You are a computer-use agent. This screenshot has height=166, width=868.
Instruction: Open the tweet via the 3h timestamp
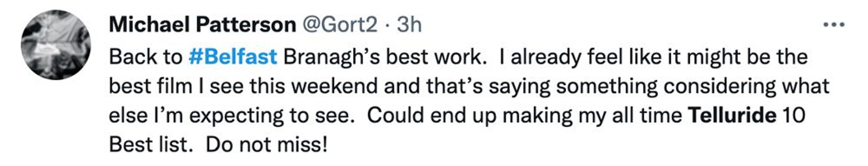click(x=409, y=25)
